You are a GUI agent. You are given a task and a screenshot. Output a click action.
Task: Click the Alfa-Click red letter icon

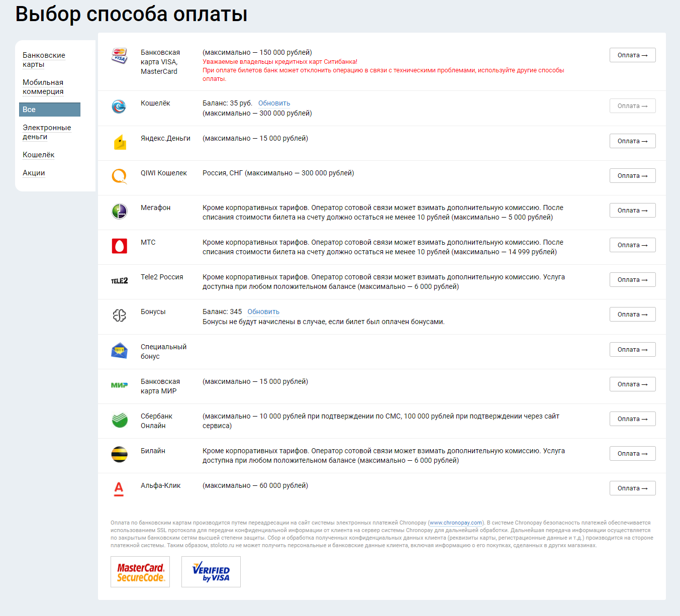[x=119, y=489]
